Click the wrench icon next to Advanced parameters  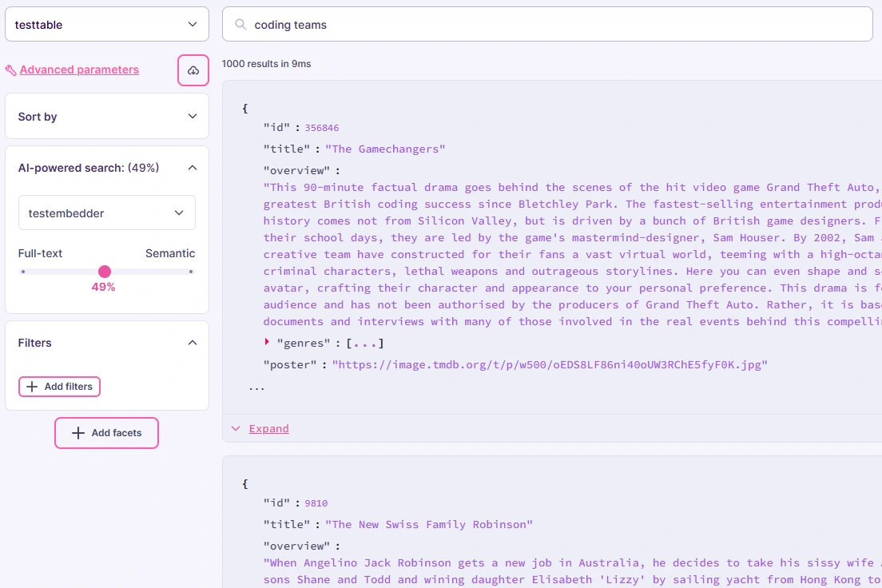click(x=10, y=70)
